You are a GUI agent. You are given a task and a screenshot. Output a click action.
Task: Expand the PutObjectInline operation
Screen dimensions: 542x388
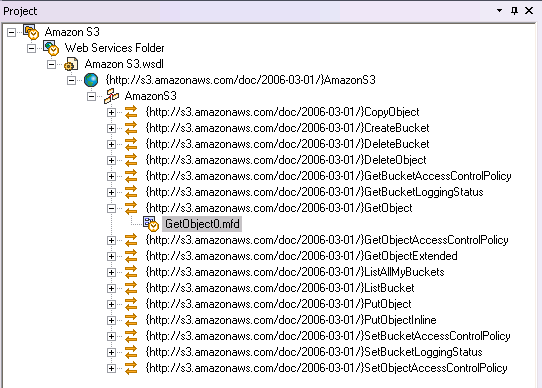pos(111,320)
